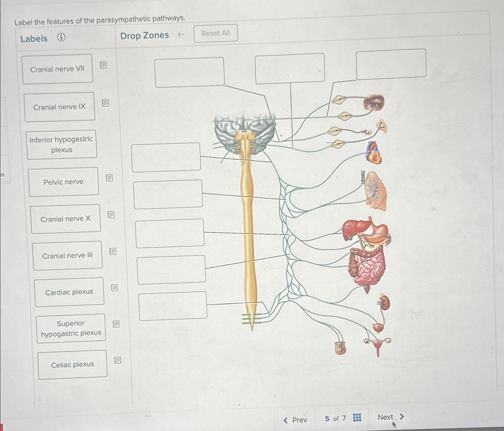504x431 pixels.
Task: Open the hint icon beside Cranial nerve IX
Action: [x=105, y=103]
